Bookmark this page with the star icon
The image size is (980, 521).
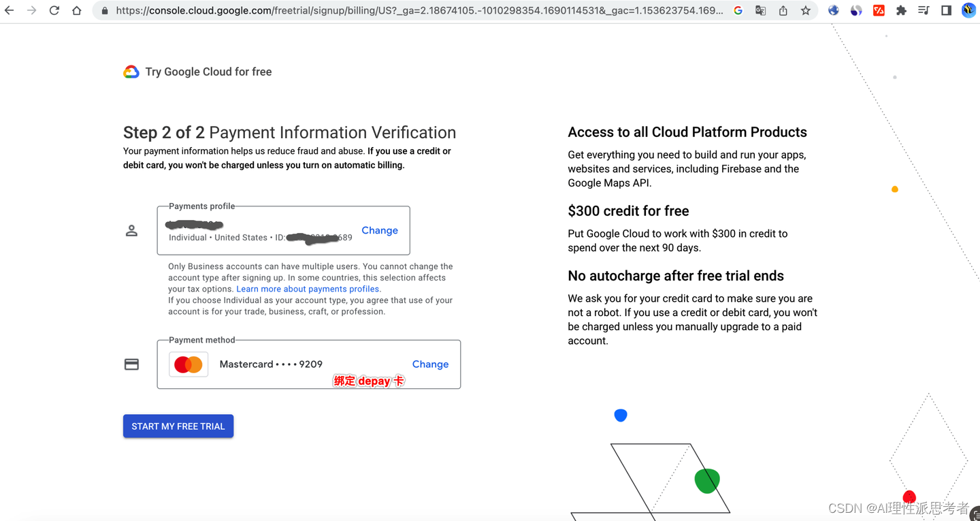[806, 11]
